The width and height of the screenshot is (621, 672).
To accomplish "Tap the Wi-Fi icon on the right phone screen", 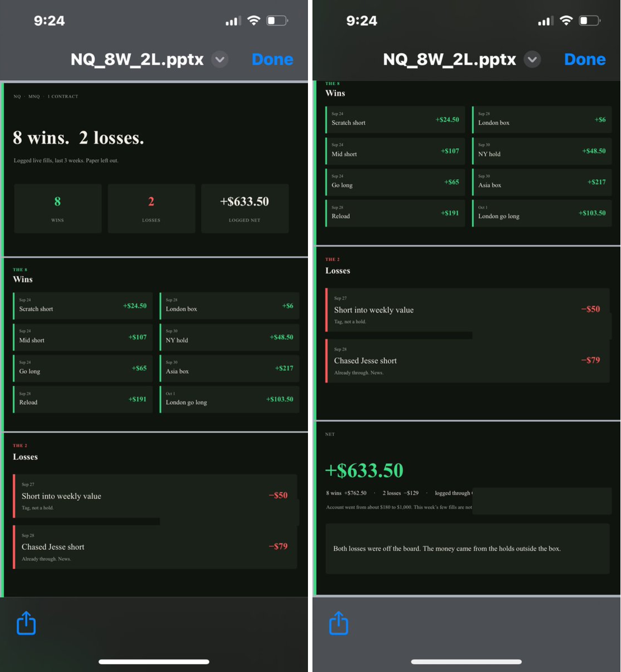I will (x=567, y=21).
